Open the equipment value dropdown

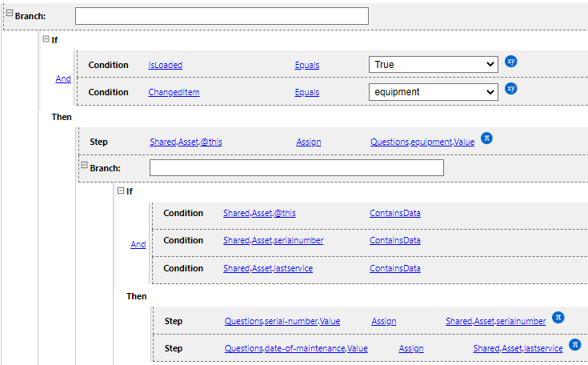click(x=434, y=92)
